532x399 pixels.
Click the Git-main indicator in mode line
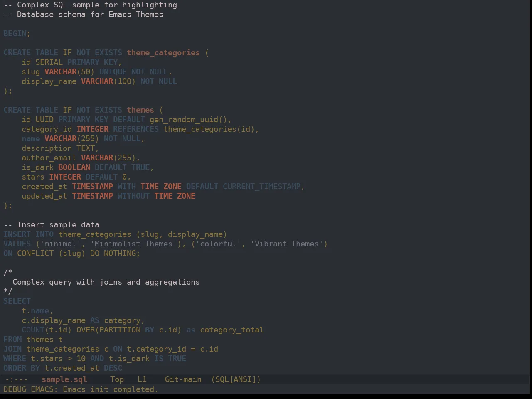(183, 379)
